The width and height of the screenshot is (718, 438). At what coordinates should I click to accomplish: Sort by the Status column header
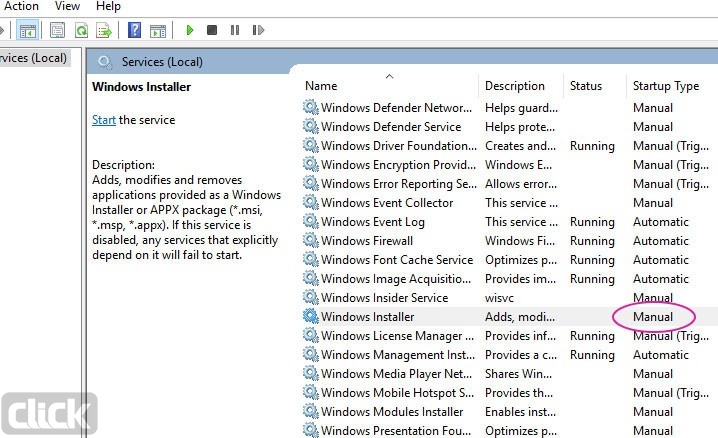tap(586, 86)
